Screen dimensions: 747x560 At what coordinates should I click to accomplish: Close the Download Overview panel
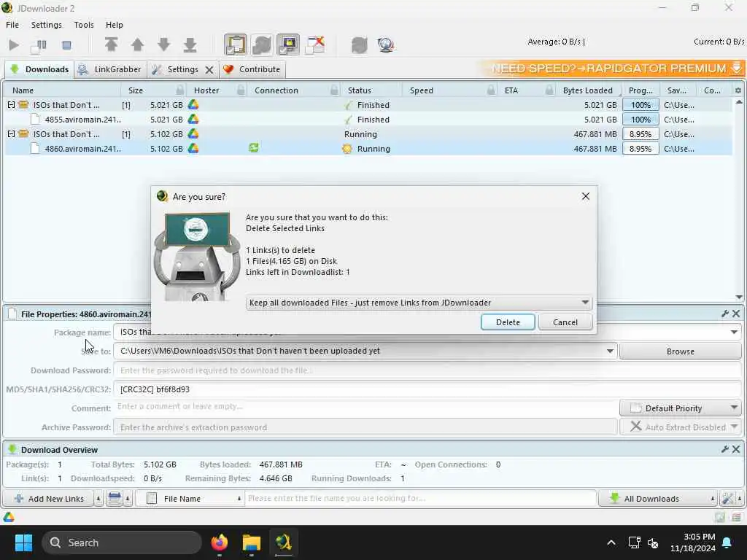[737, 449]
